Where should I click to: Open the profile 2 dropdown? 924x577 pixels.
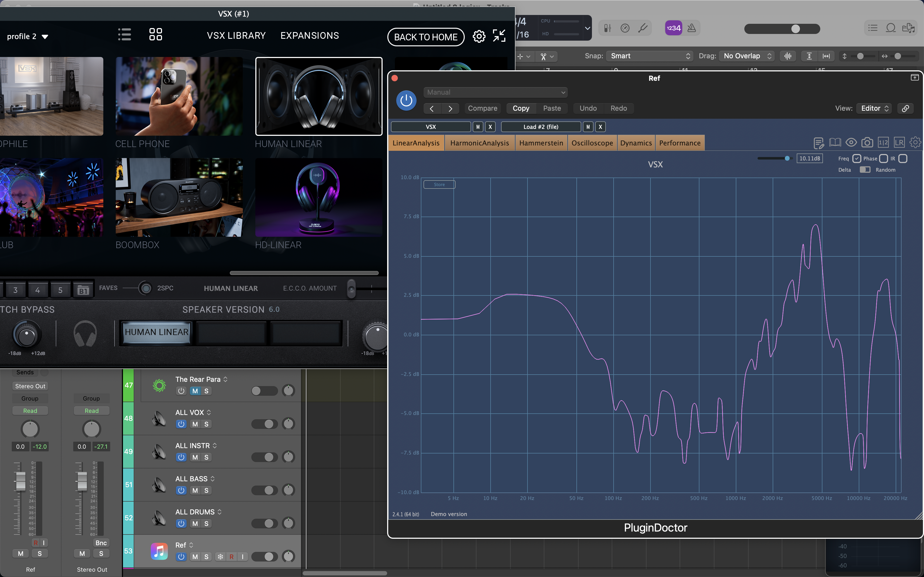coord(28,37)
